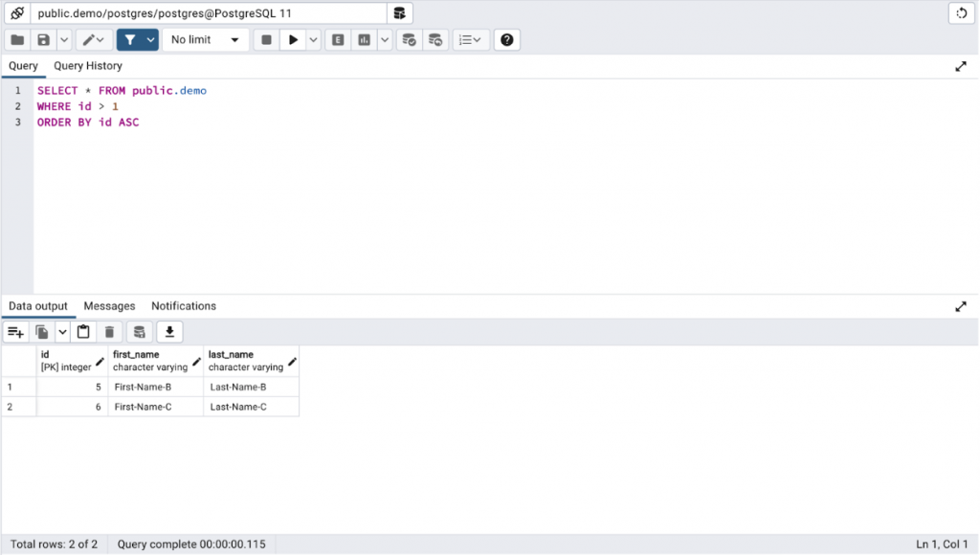Rollback the current transaction
This screenshot has width=980, height=555.
click(x=435, y=39)
